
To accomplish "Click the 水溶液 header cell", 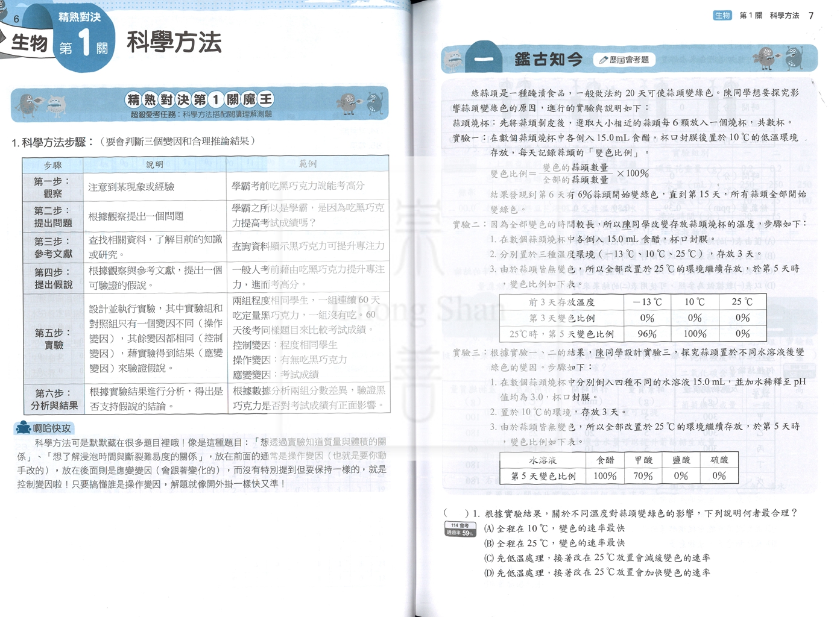I will [543, 460].
